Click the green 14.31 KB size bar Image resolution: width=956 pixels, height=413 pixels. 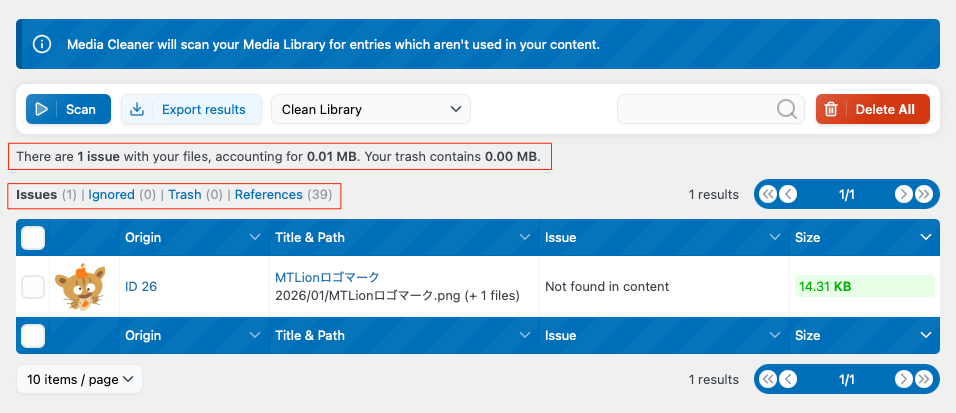tap(864, 286)
